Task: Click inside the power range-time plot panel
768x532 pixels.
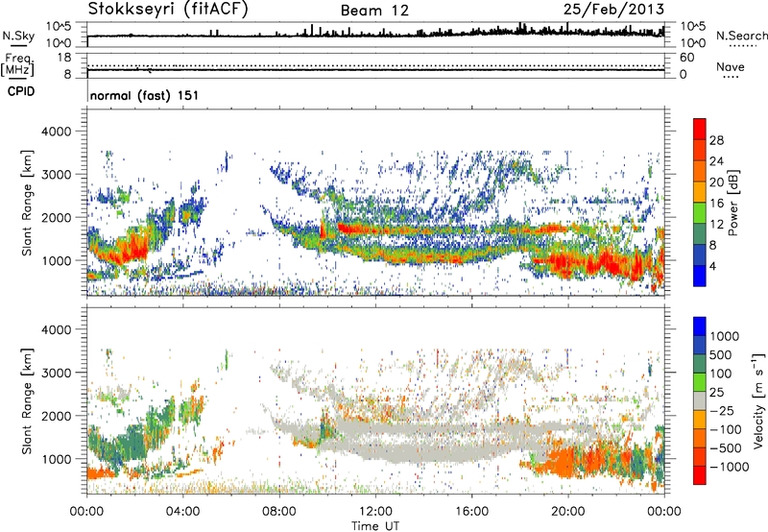Action: (x=375, y=203)
